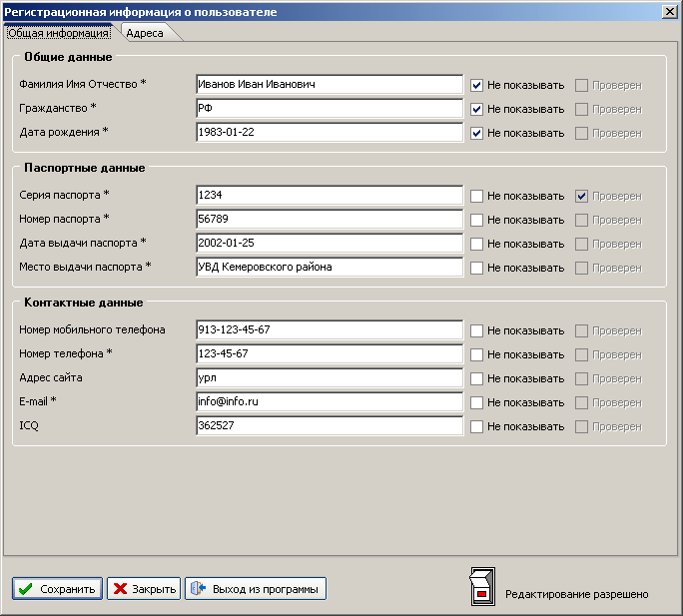Click the E-mail input field
This screenshot has width=683, height=616.
point(330,402)
